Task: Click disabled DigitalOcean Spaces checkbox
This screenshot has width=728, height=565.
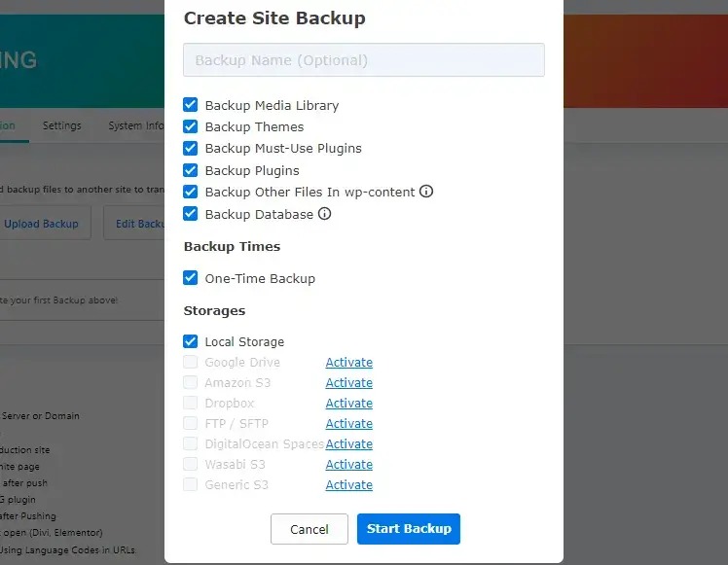Action: pyautogui.click(x=191, y=443)
